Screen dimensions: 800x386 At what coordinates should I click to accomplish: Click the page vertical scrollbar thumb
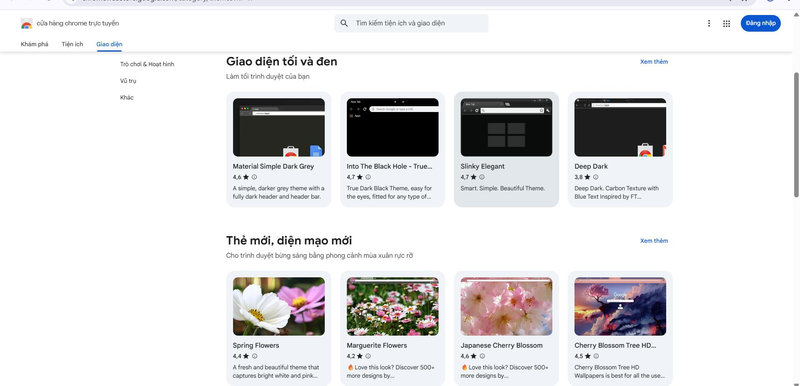(796, 135)
